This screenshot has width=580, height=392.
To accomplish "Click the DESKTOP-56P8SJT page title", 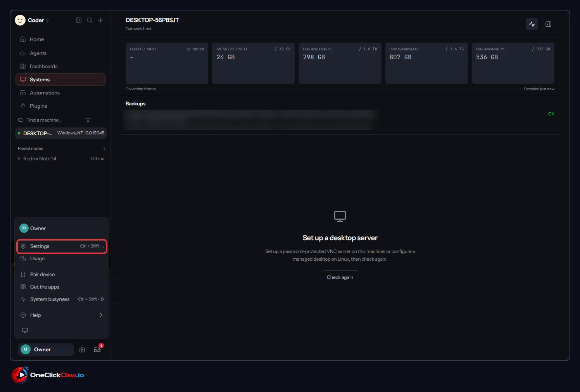I will (x=152, y=20).
